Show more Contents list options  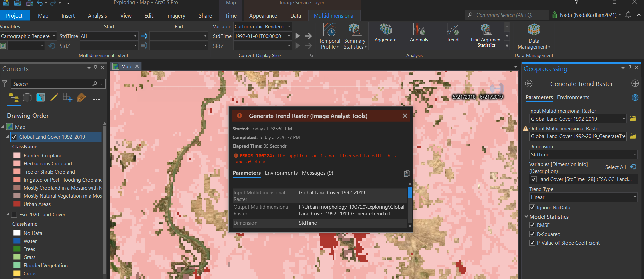click(x=96, y=99)
